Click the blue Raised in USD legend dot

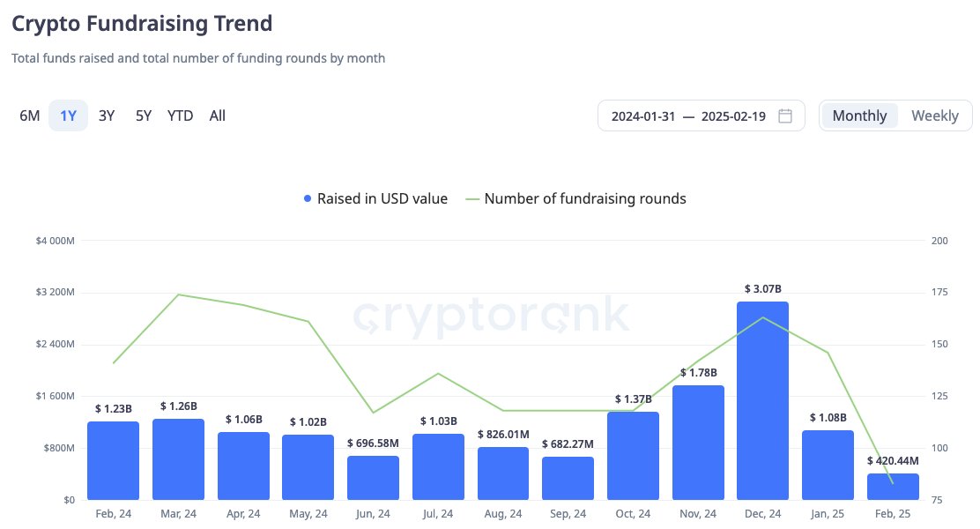click(308, 198)
